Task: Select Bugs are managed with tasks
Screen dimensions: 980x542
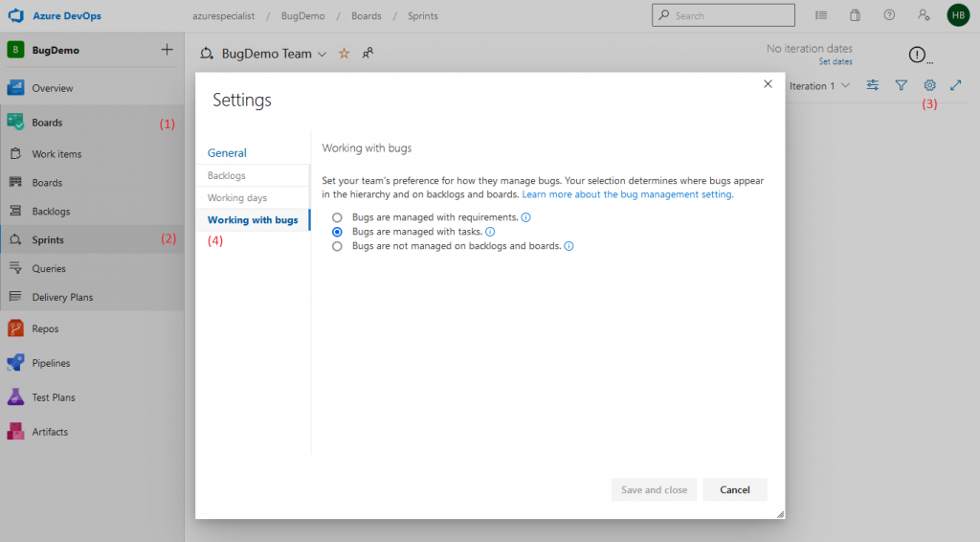Action: [x=337, y=232]
